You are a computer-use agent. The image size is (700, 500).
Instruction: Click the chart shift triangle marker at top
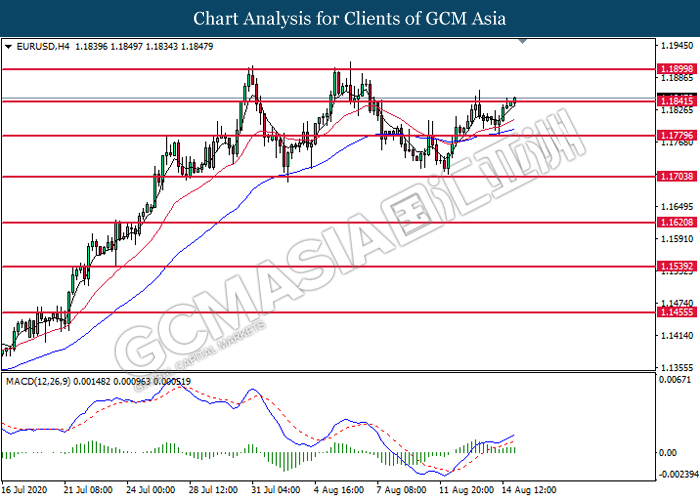(x=523, y=42)
